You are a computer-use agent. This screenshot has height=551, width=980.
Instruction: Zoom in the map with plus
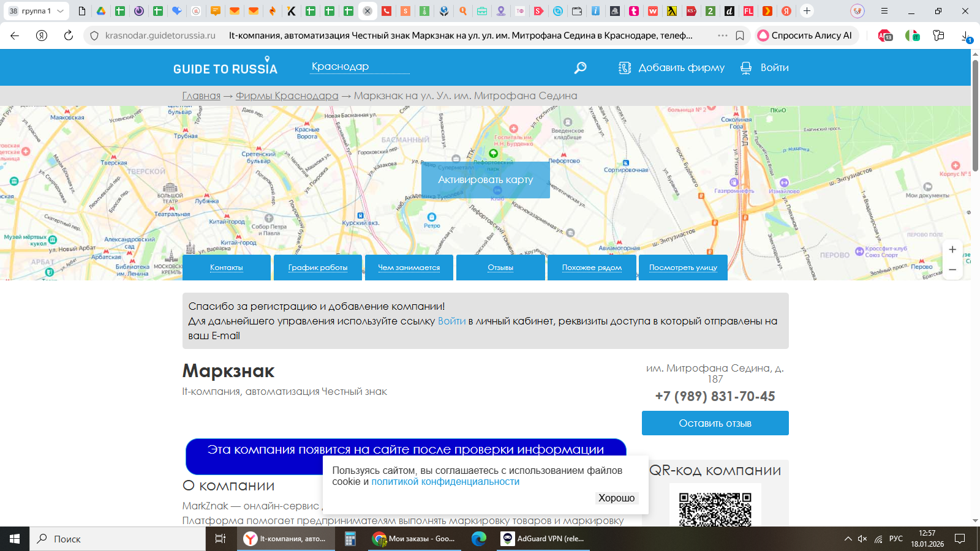(x=952, y=249)
